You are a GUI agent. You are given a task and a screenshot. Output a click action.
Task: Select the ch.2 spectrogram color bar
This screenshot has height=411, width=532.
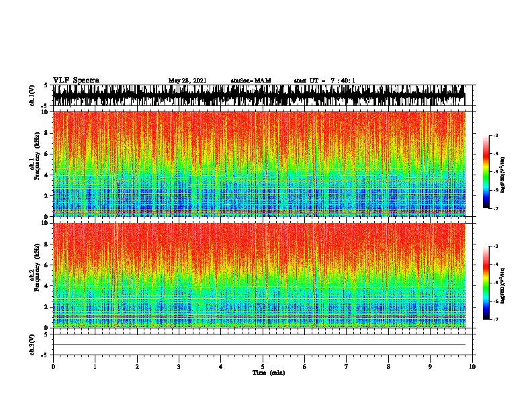486,283
